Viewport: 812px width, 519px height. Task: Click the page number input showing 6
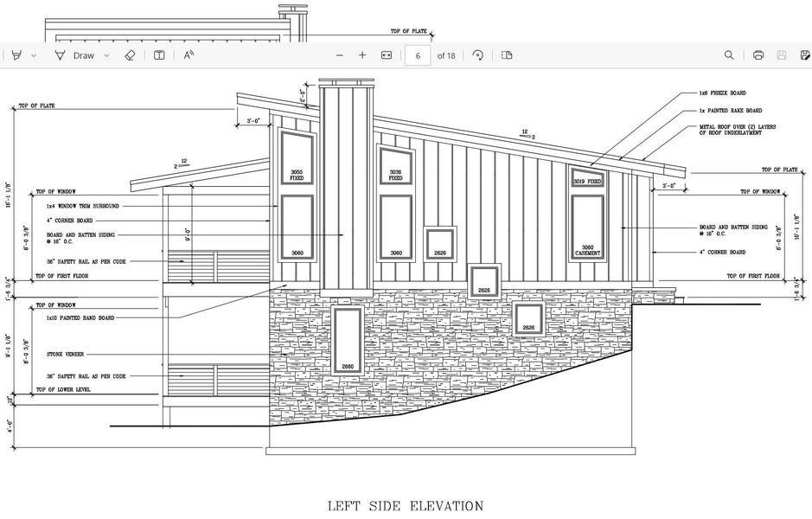point(417,54)
